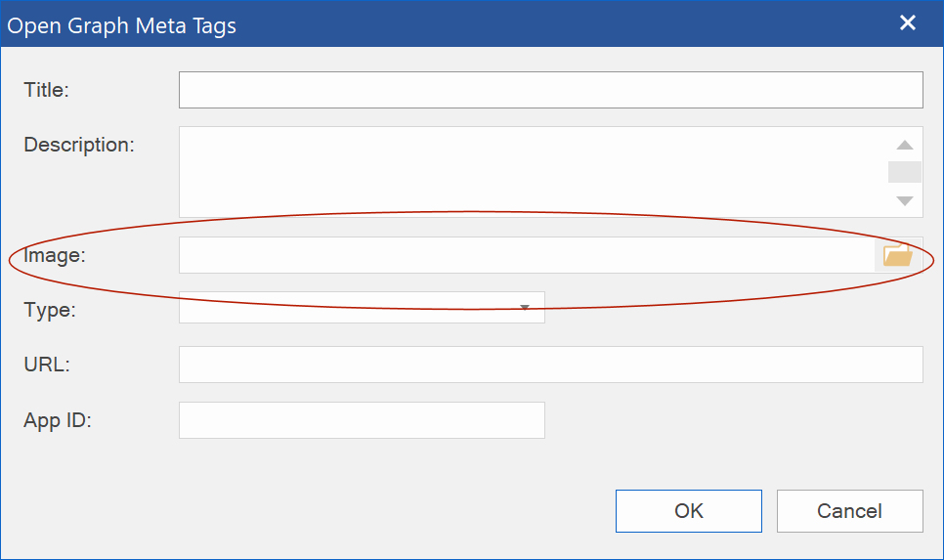The height and width of the screenshot is (560, 944).
Task: Open the image file browser folder icon
Action: (x=898, y=255)
